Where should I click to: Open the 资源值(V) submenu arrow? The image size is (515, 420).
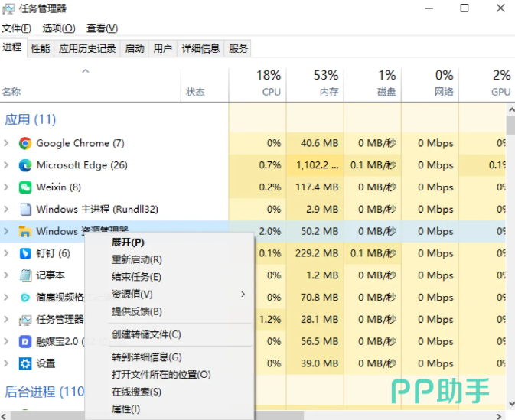(243, 295)
